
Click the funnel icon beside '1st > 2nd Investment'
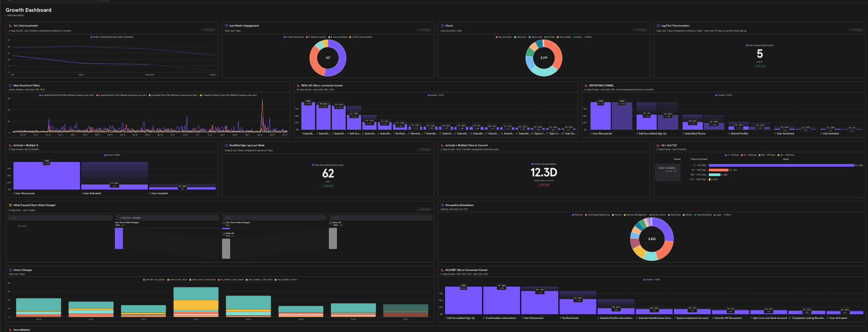point(10,26)
